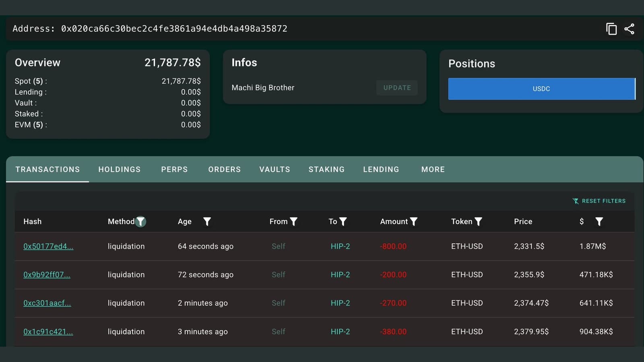This screenshot has height=362, width=644.
Task: Open the $ value column filter
Action: coord(599,222)
